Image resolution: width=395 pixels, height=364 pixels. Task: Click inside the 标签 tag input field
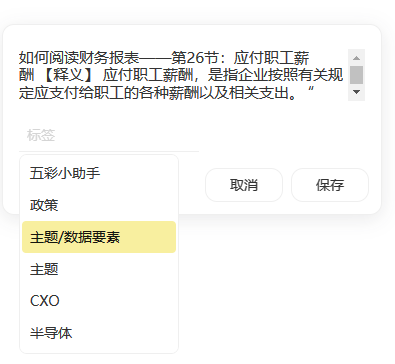(x=109, y=135)
